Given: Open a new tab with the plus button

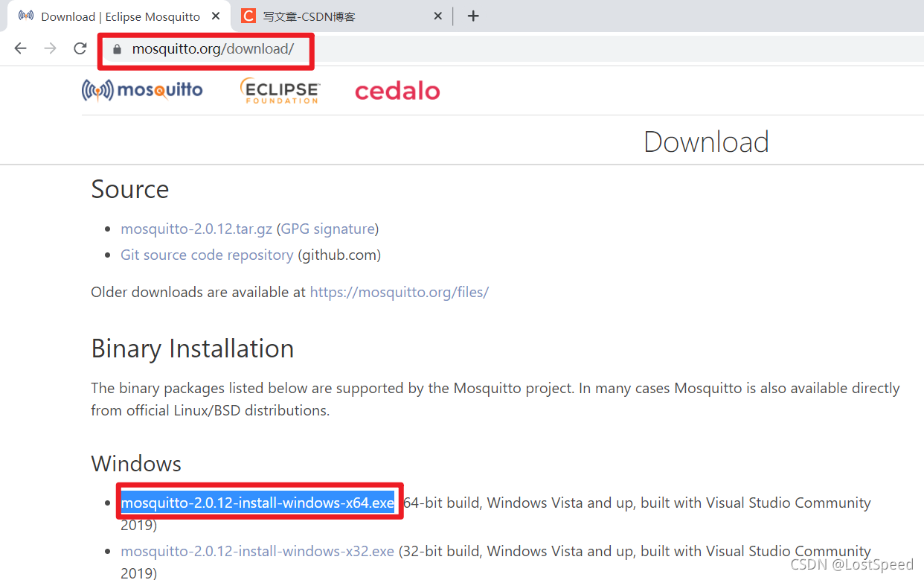Looking at the screenshot, I should coord(473,16).
